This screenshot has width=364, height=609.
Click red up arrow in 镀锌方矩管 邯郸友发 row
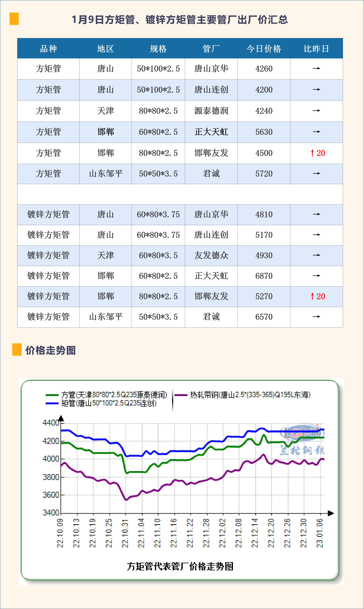(312, 296)
